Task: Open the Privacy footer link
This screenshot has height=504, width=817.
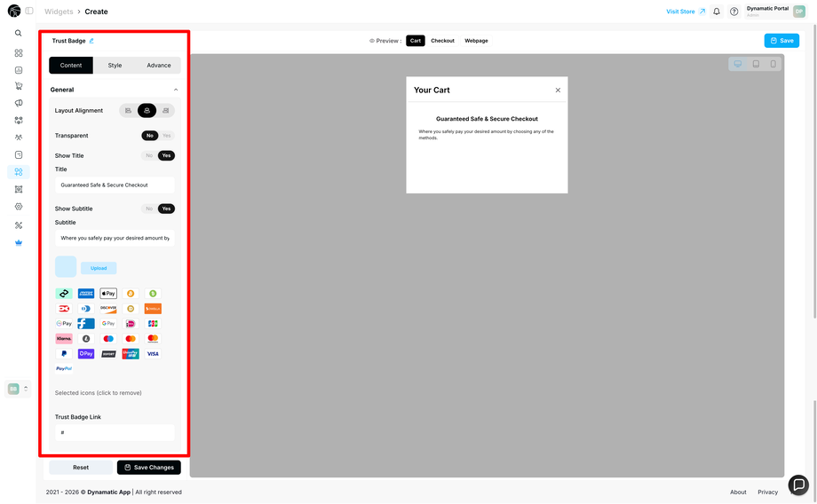Action: coord(767,492)
